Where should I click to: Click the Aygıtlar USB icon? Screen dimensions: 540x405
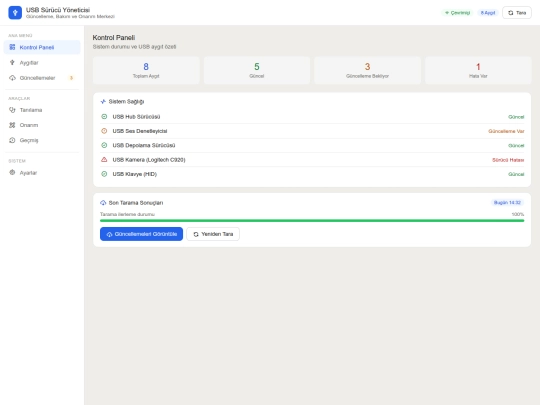(x=12, y=62)
